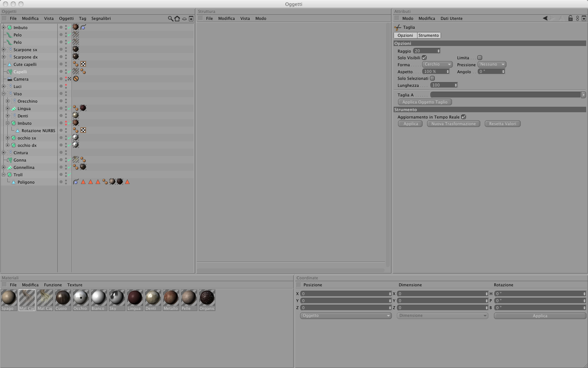Toggle the Solo Visibili checkbox
This screenshot has width=588, height=368.
click(424, 58)
